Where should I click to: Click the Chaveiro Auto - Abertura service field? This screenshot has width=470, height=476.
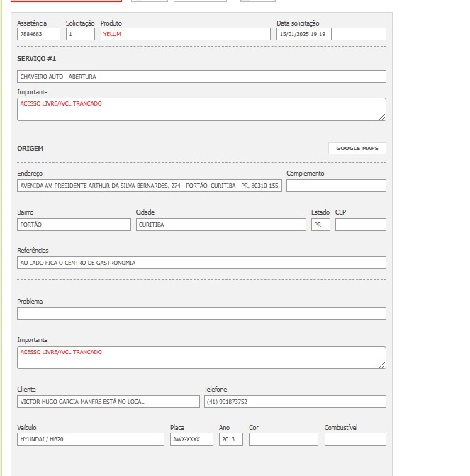(x=201, y=76)
